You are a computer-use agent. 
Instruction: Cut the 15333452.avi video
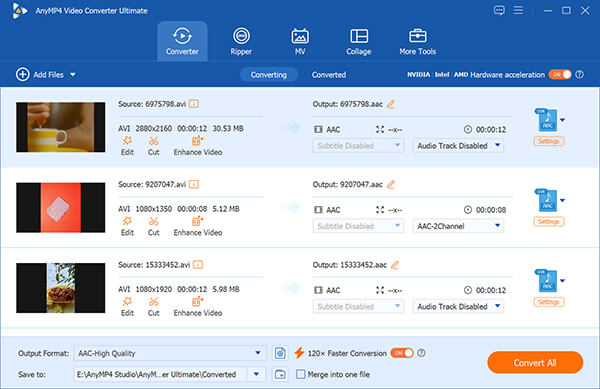point(153,306)
